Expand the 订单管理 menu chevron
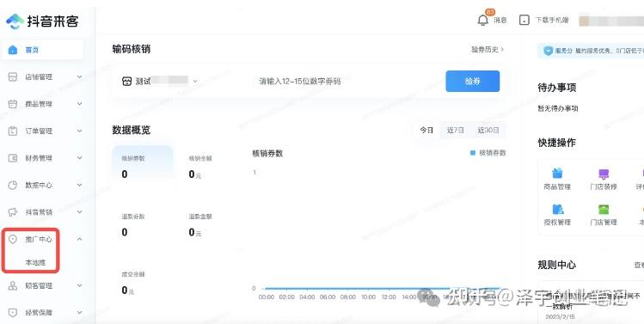This screenshot has width=644, height=324. click(x=80, y=131)
